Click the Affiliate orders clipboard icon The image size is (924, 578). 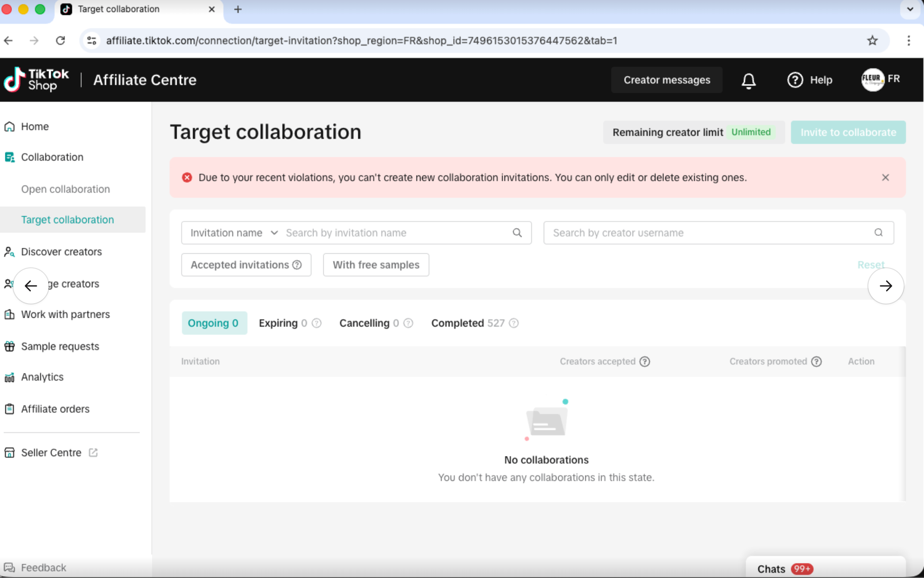click(9, 409)
